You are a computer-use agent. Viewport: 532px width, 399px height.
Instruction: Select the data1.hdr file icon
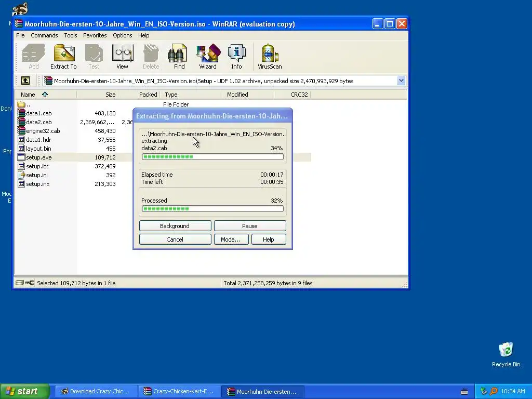click(x=21, y=139)
